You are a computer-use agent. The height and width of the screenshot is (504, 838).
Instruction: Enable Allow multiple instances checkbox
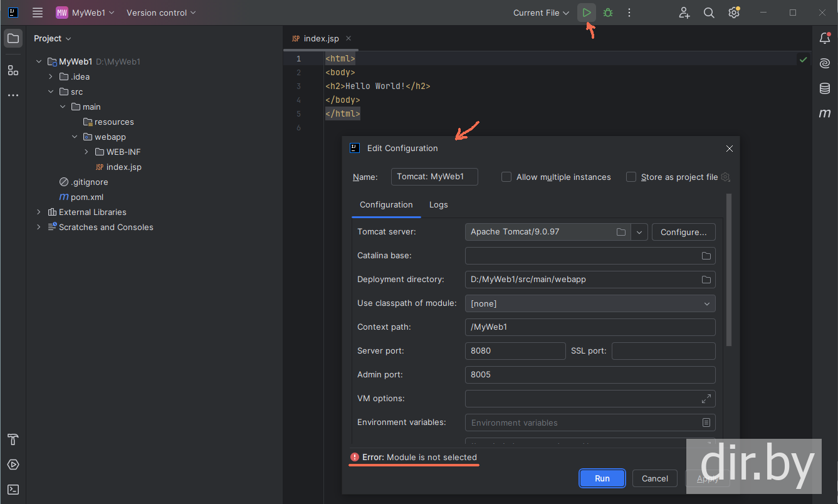[506, 177]
